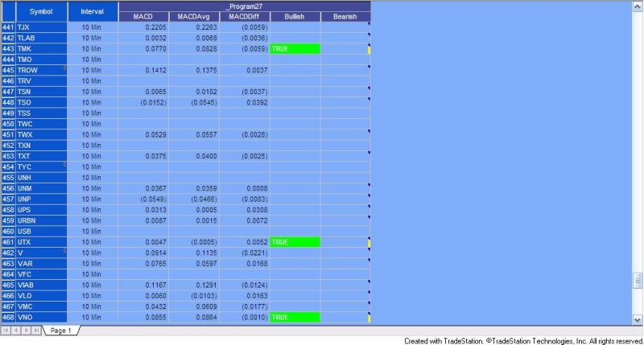Grab the vertical scrollbar thumb
Screen dimensions: 644x345
(x=637, y=281)
